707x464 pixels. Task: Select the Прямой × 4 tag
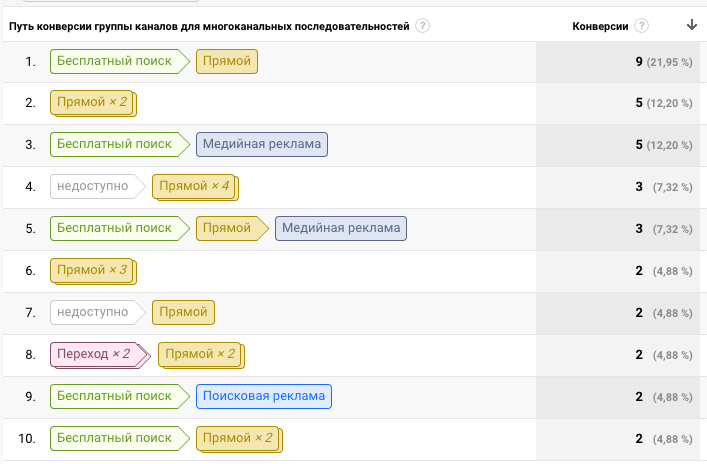point(194,186)
